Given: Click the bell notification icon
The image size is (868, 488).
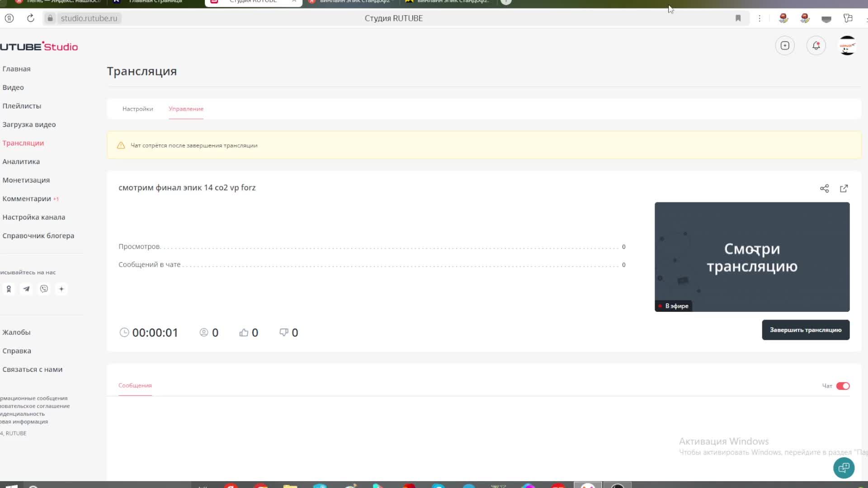Looking at the screenshot, I should [816, 46].
